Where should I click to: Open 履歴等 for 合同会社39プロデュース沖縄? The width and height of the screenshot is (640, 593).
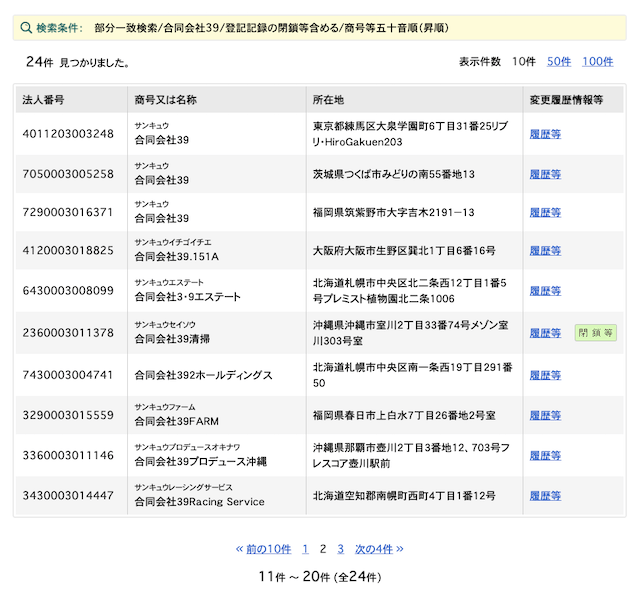pos(545,455)
